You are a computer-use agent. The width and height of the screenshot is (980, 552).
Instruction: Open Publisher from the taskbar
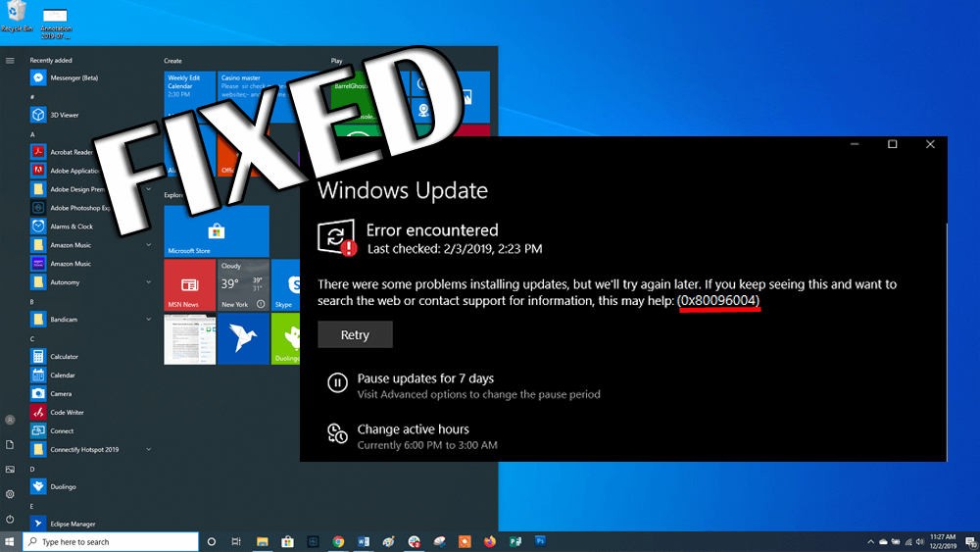pos(515,542)
